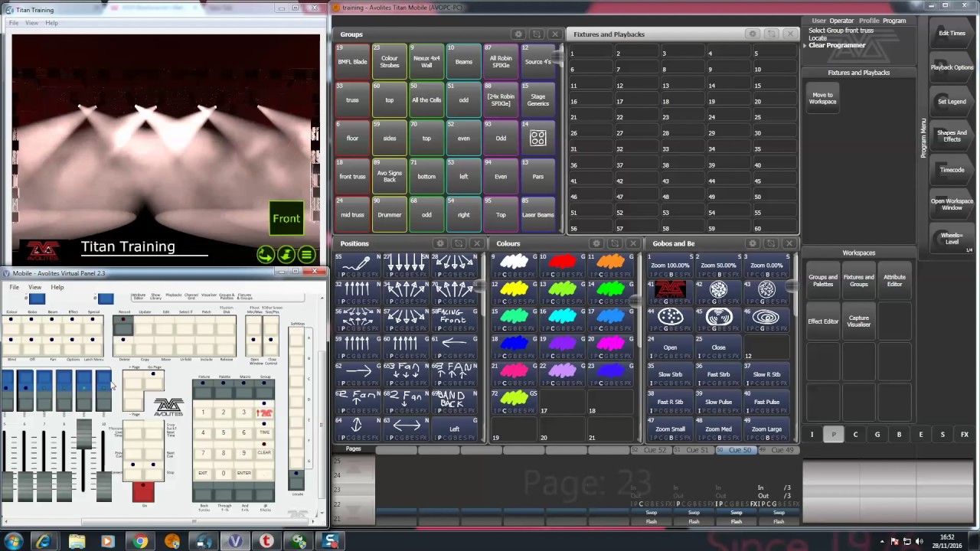Toggle the FX attribute filter button
The width and height of the screenshot is (980, 551).
965,435
